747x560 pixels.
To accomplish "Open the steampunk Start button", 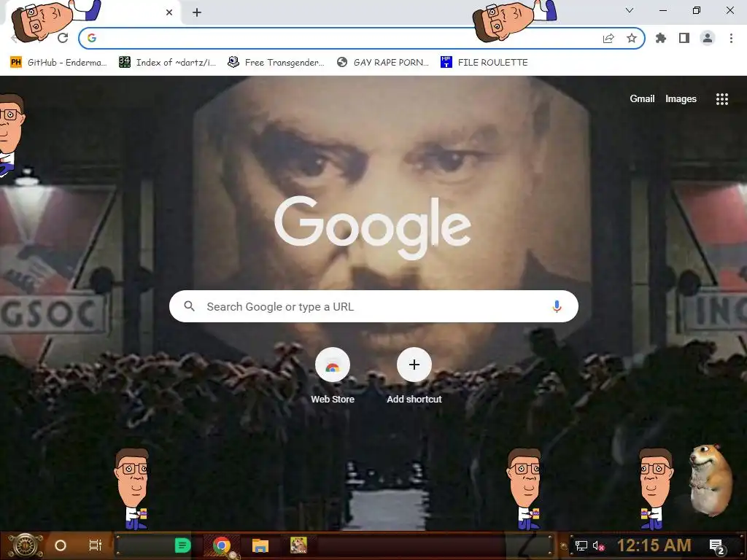I will [x=26, y=545].
